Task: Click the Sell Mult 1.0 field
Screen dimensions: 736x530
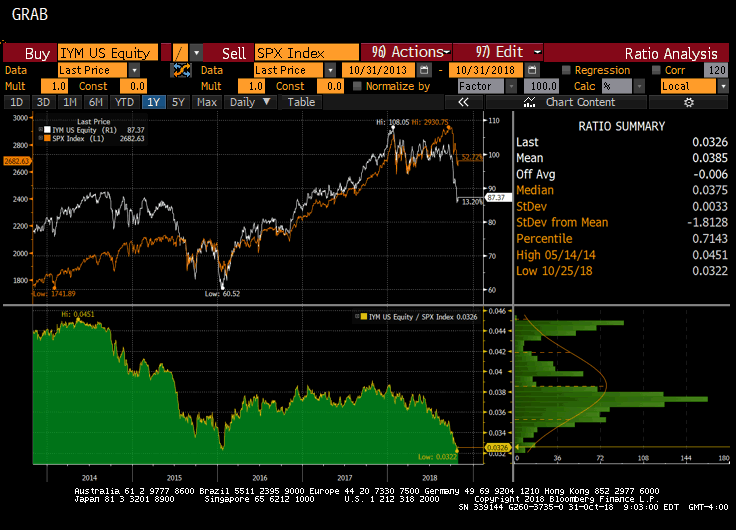Action: point(252,86)
